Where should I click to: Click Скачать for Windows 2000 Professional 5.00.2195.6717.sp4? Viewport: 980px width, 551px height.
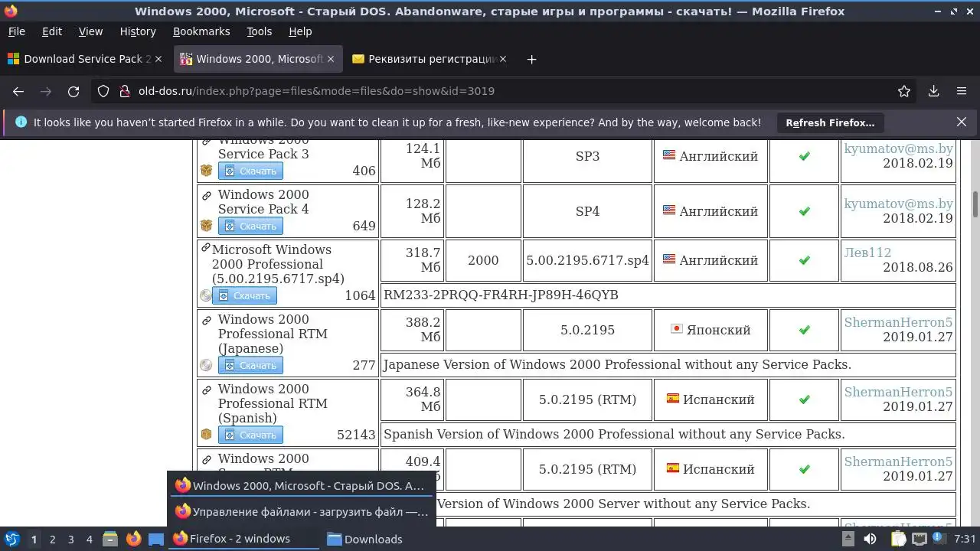coord(244,295)
